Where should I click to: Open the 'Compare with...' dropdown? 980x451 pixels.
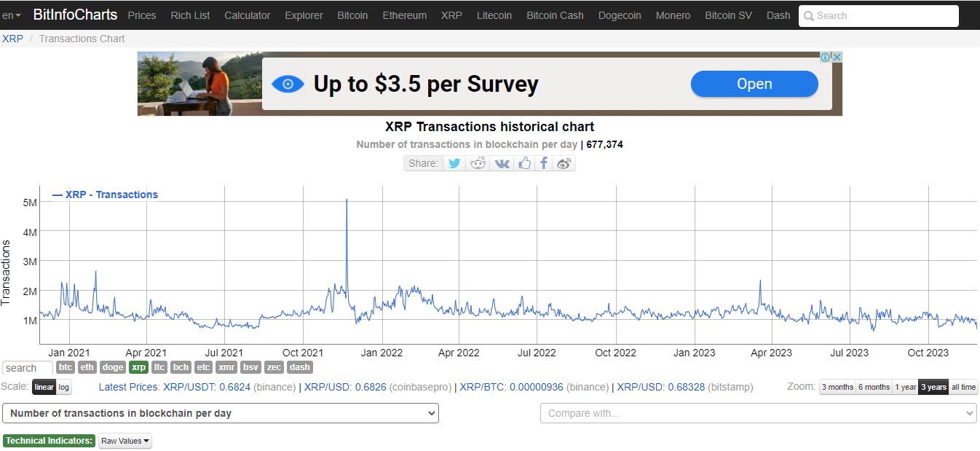[758, 413]
